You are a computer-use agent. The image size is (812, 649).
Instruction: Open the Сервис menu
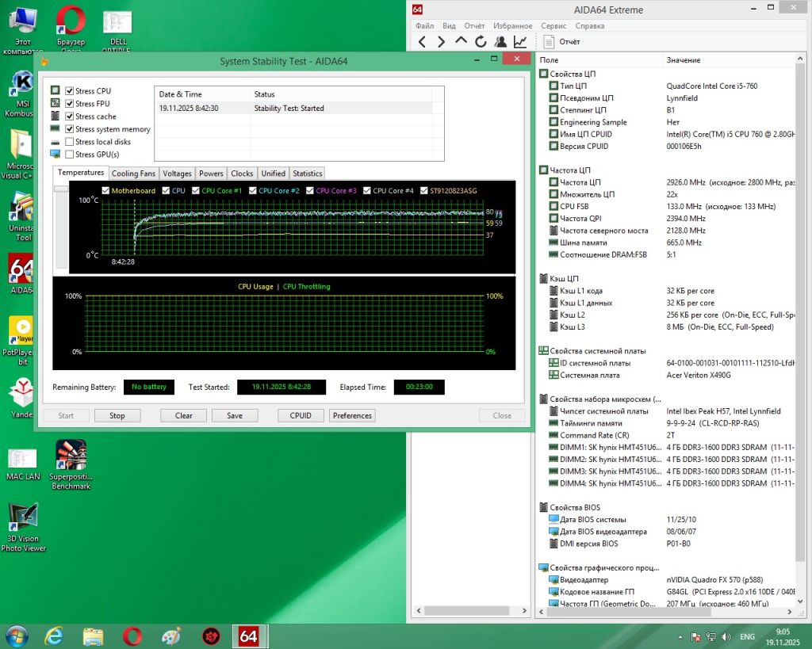[553, 26]
